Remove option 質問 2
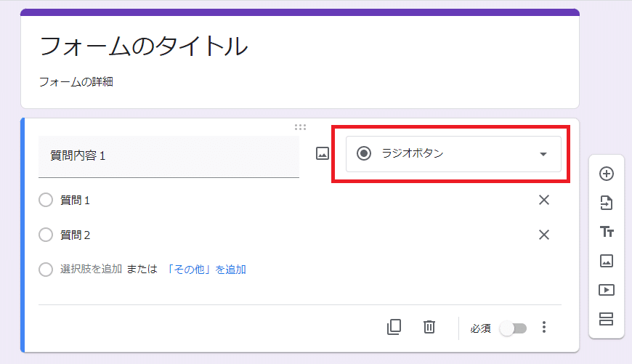Screen dimensions: 632x364 tap(543, 235)
